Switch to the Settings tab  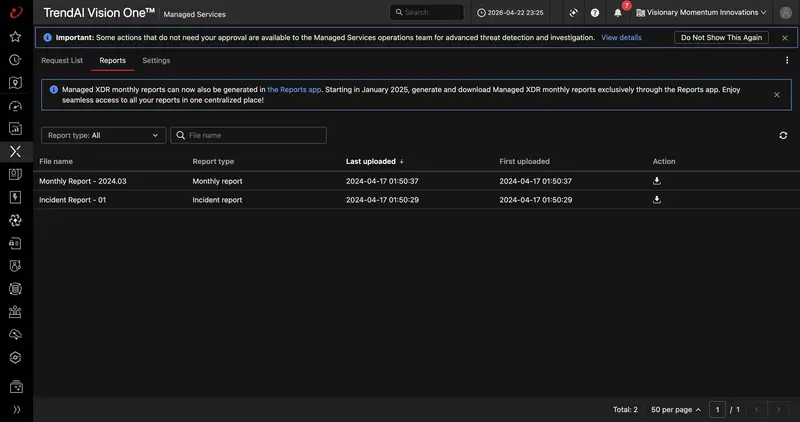(156, 60)
